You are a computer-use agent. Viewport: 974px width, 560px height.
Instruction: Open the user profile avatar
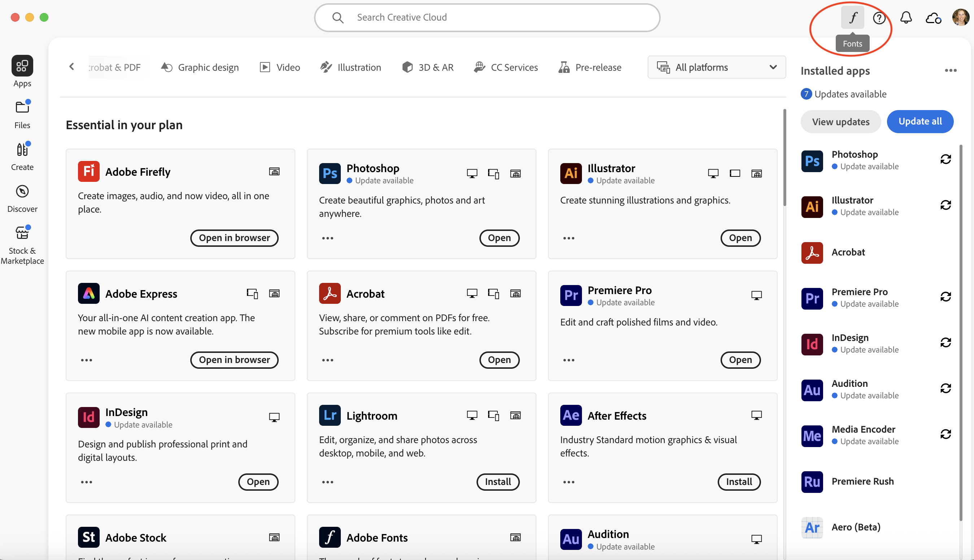pos(961,17)
